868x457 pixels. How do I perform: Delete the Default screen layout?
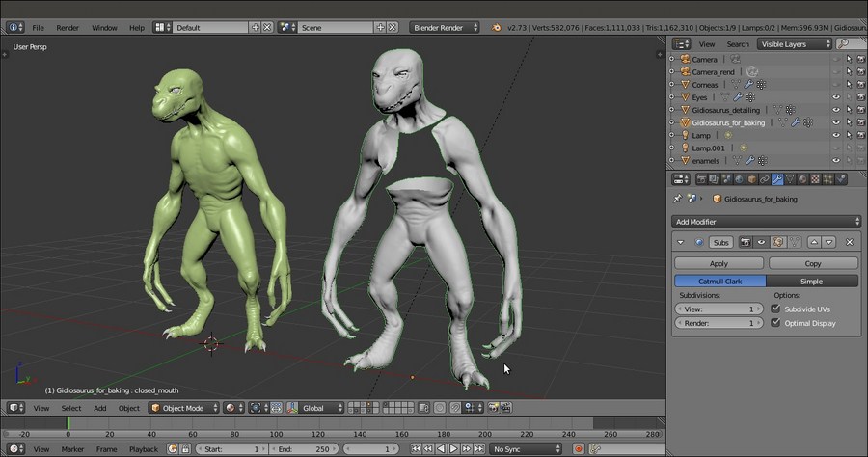[267, 27]
